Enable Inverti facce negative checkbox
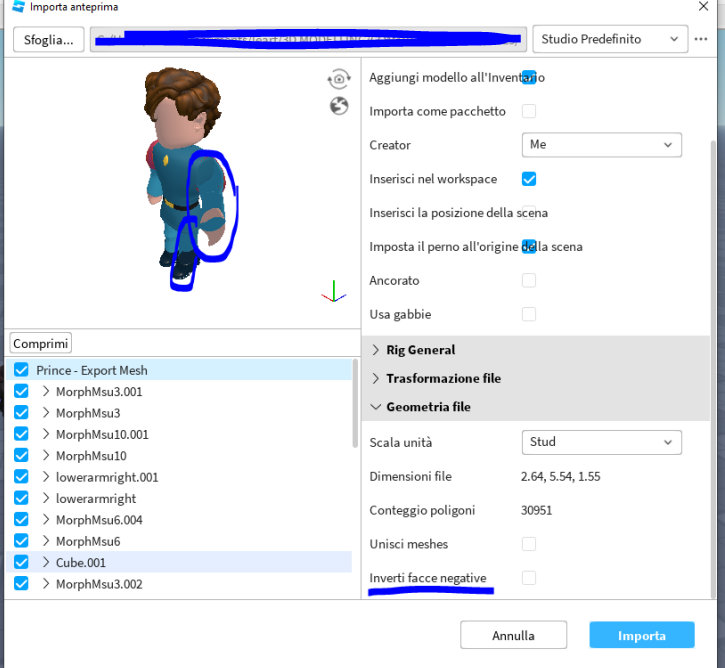725x668 pixels. [x=529, y=577]
